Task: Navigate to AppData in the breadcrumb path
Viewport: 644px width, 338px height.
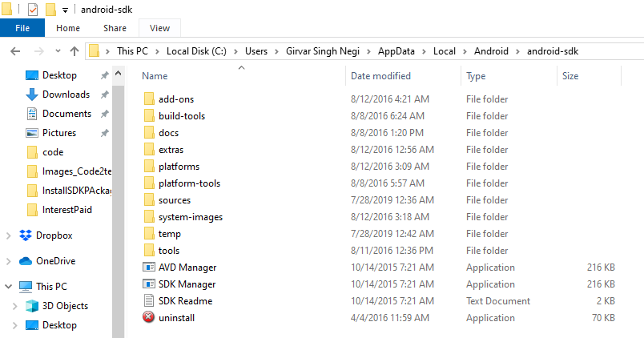Action: pyautogui.click(x=396, y=51)
